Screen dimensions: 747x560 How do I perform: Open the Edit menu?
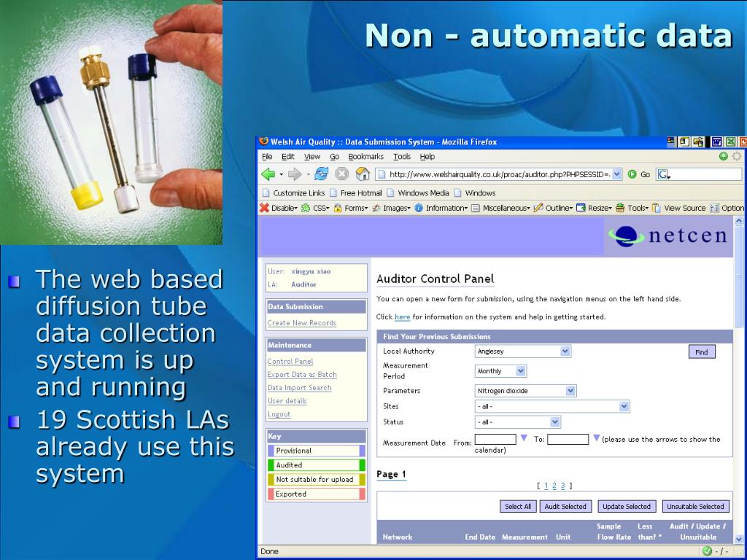[x=287, y=157]
